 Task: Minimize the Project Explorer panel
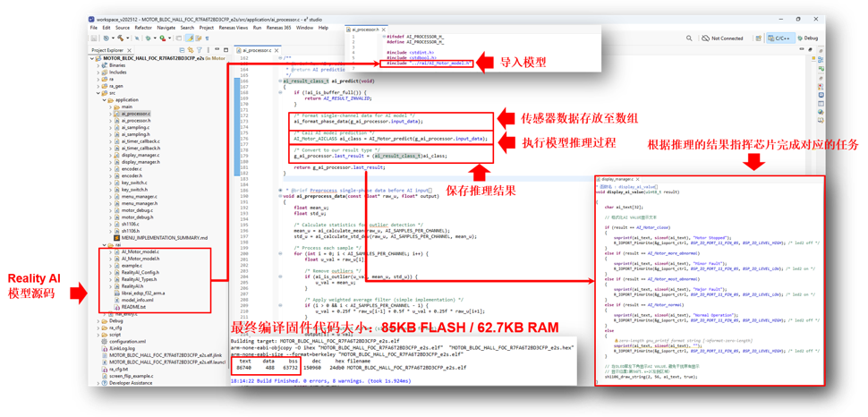217,49
